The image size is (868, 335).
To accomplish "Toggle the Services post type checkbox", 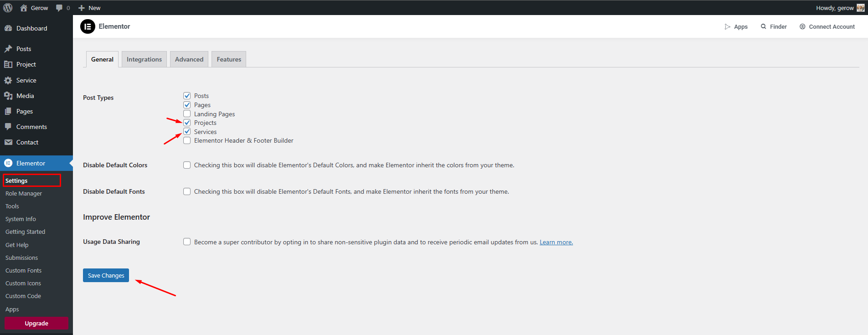I will point(187,131).
